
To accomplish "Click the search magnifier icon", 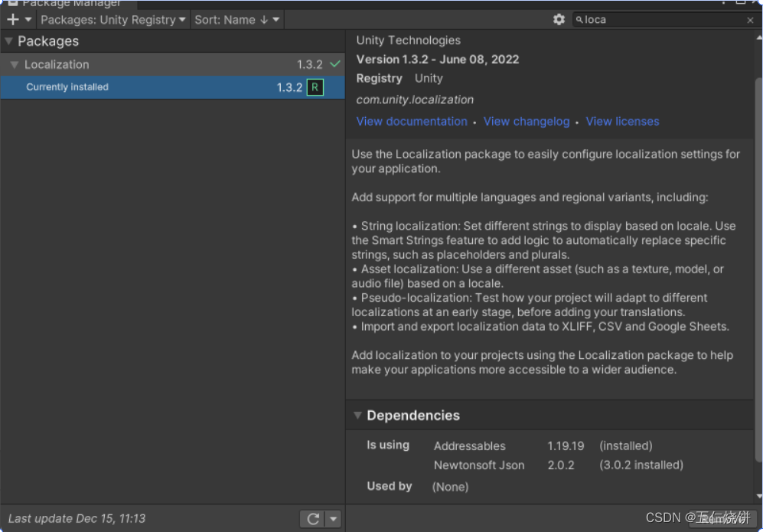I will pyautogui.click(x=579, y=20).
